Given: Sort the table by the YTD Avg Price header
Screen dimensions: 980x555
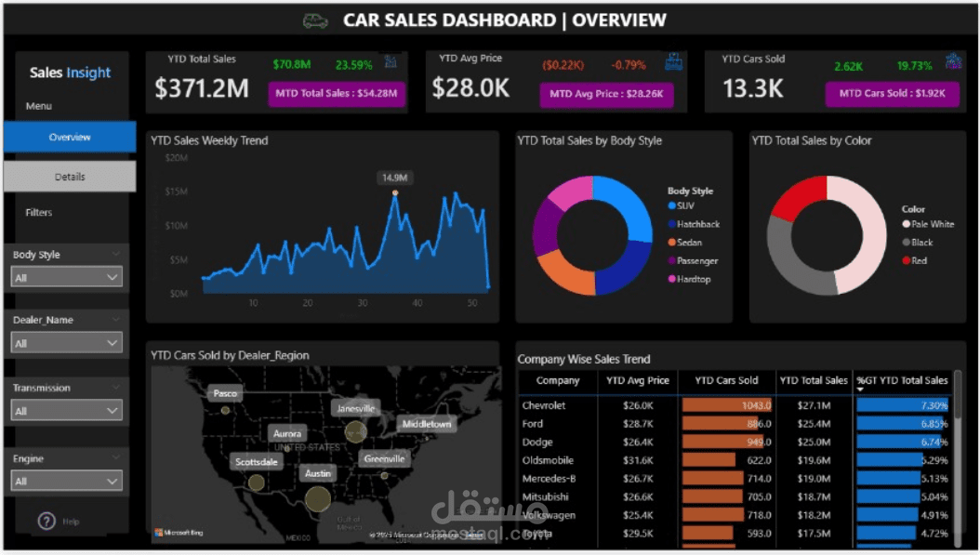Looking at the screenshot, I should click(638, 380).
